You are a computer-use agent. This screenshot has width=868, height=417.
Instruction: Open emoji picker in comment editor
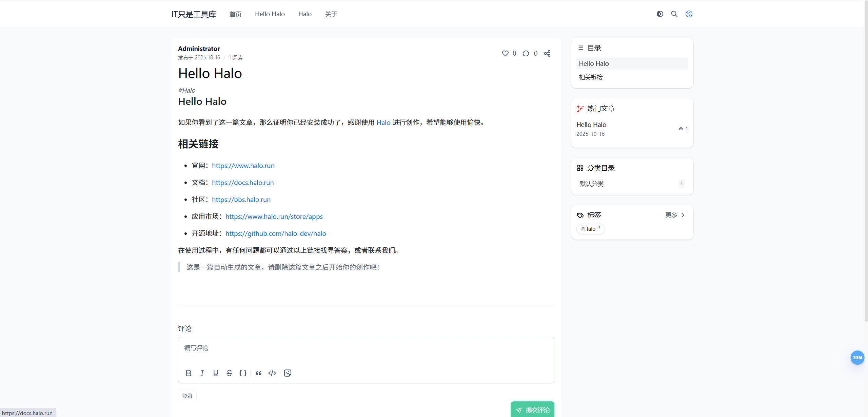click(x=288, y=373)
